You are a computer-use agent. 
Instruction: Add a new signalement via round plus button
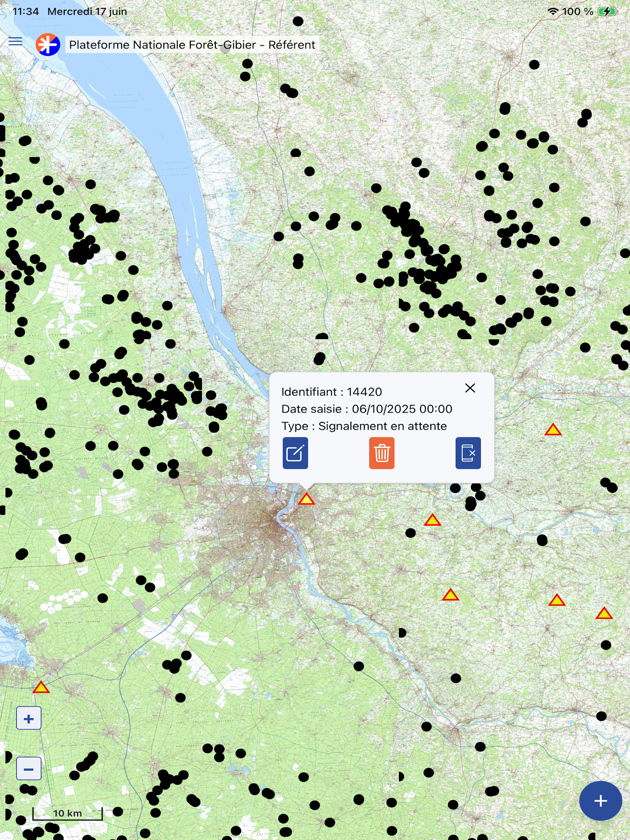(600, 801)
